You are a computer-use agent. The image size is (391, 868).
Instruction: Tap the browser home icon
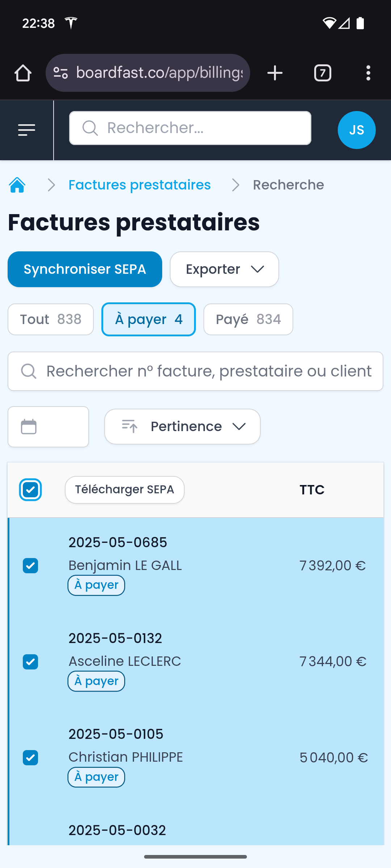(x=23, y=73)
